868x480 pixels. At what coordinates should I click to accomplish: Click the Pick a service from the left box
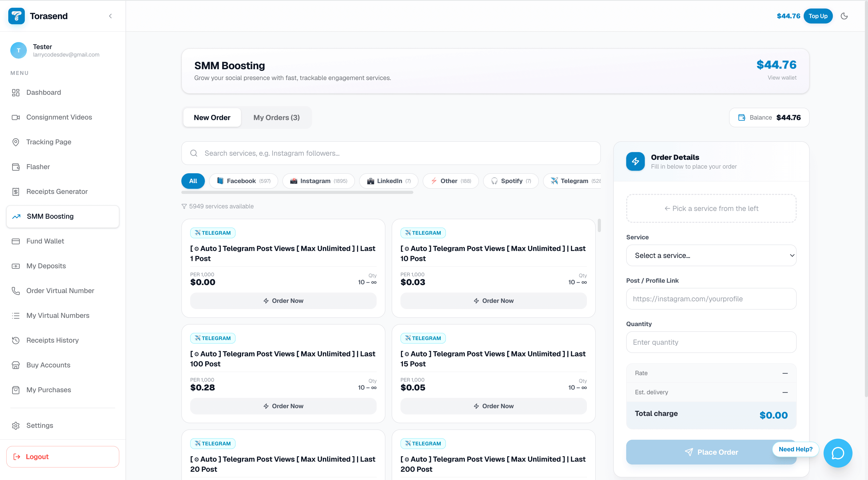tap(711, 209)
